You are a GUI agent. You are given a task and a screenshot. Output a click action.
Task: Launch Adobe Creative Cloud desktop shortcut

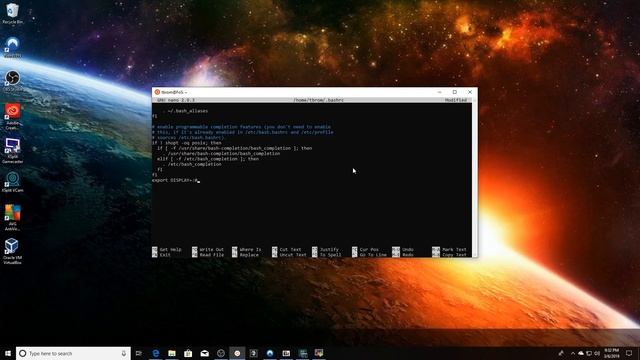[x=12, y=116]
